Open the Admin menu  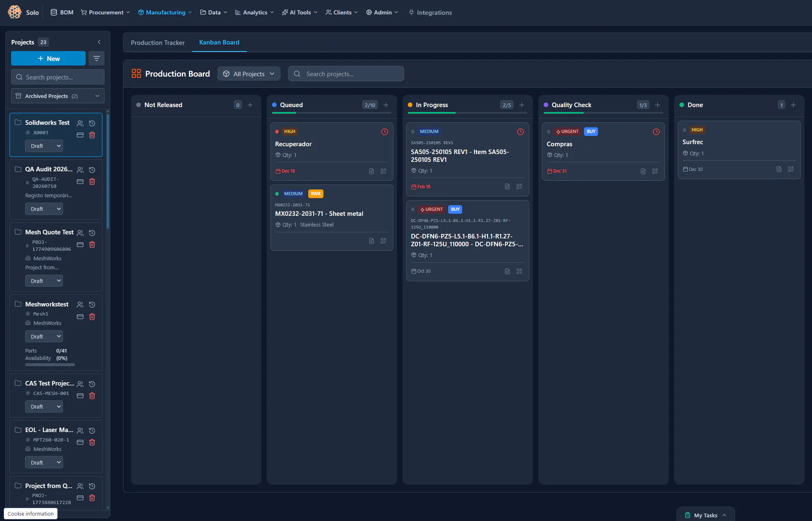[x=382, y=12]
